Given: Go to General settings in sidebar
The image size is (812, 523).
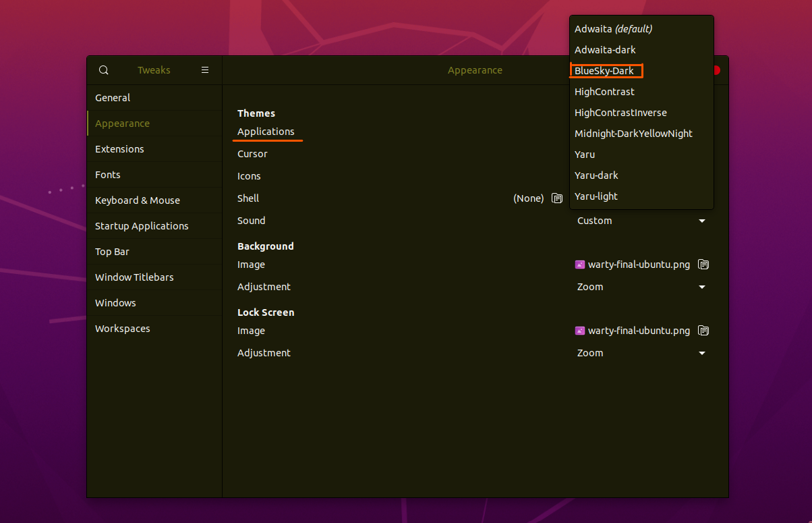Looking at the screenshot, I should coord(154,98).
